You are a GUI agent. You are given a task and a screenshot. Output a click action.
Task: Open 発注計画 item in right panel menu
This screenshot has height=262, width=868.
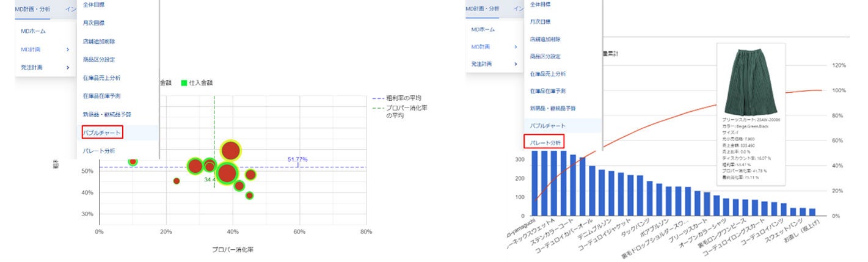tap(481, 64)
